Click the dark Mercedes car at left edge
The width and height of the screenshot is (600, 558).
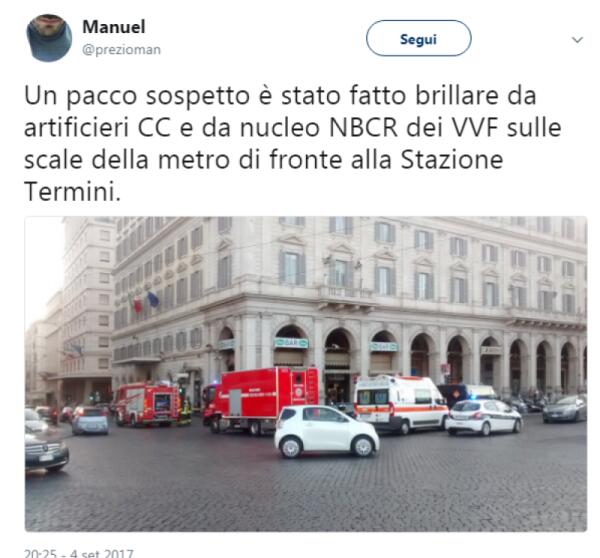(x=46, y=452)
